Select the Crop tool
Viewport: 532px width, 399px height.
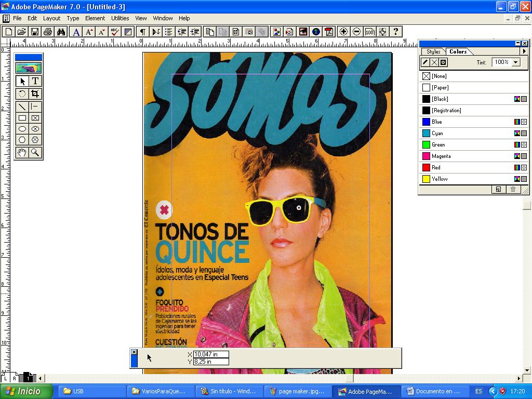(35, 94)
